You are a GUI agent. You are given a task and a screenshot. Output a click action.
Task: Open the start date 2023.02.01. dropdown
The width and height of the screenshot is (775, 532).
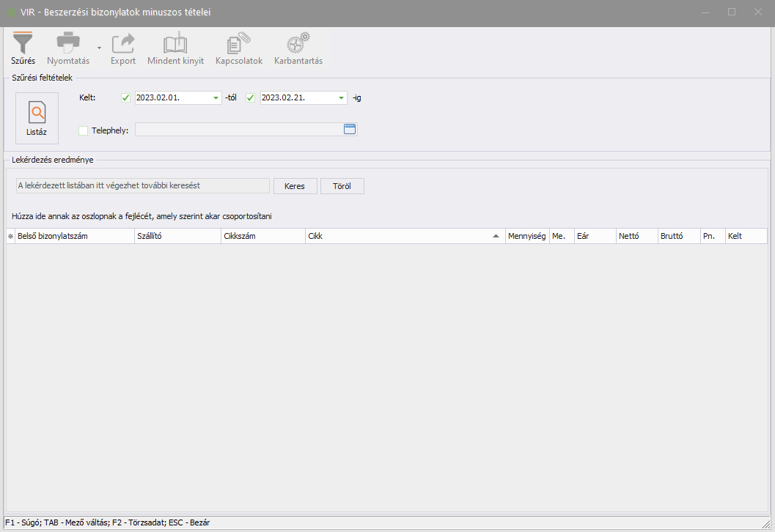tap(216, 98)
